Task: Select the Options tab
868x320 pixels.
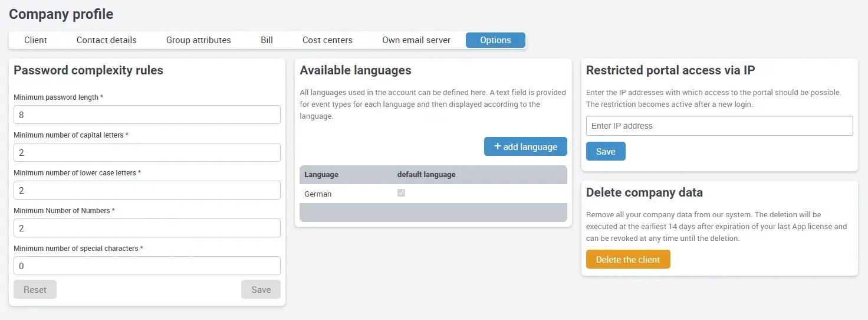Action: (x=495, y=40)
